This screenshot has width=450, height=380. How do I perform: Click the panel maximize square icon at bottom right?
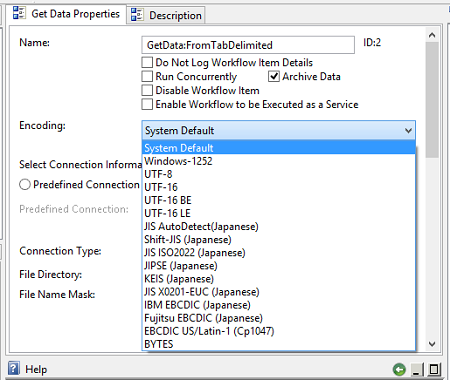[434, 369]
